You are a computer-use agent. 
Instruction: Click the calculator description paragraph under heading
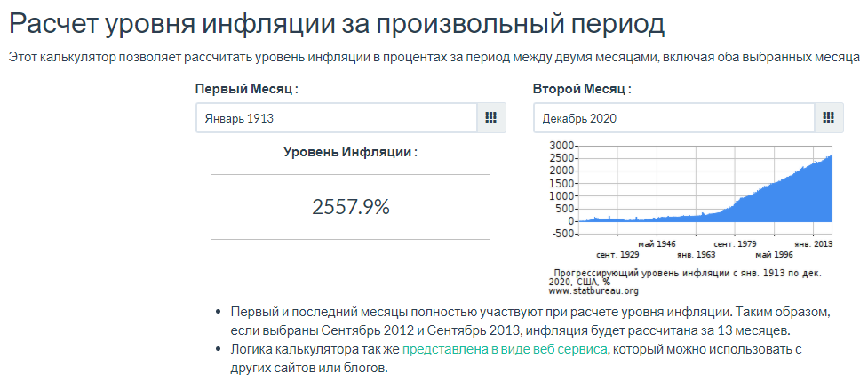(434, 58)
